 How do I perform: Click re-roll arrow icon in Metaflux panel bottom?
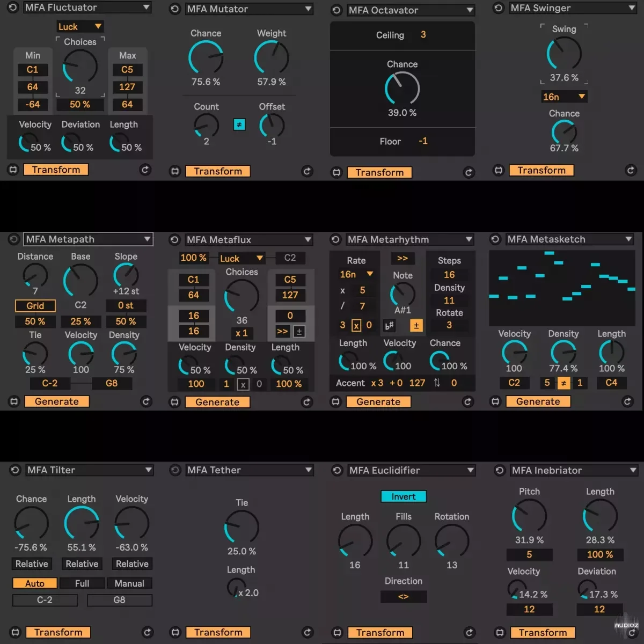tap(306, 401)
